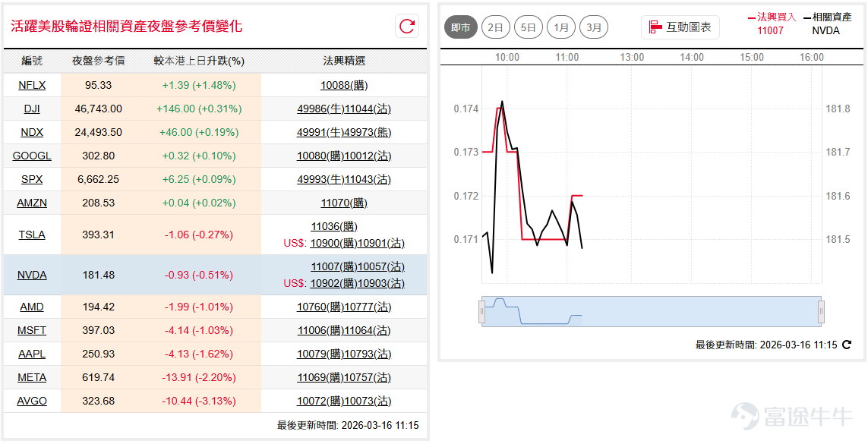The image size is (868, 444).
Task: Open MSFT put warrant 11064(沽)
Action: pyautogui.click(x=368, y=330)
